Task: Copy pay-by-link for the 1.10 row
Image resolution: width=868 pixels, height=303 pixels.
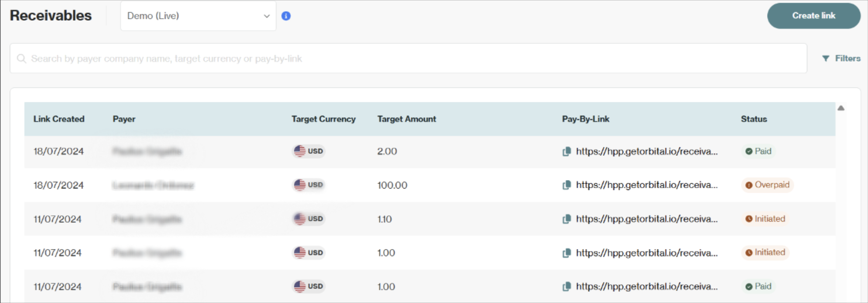Action: [x=567, y=219]
